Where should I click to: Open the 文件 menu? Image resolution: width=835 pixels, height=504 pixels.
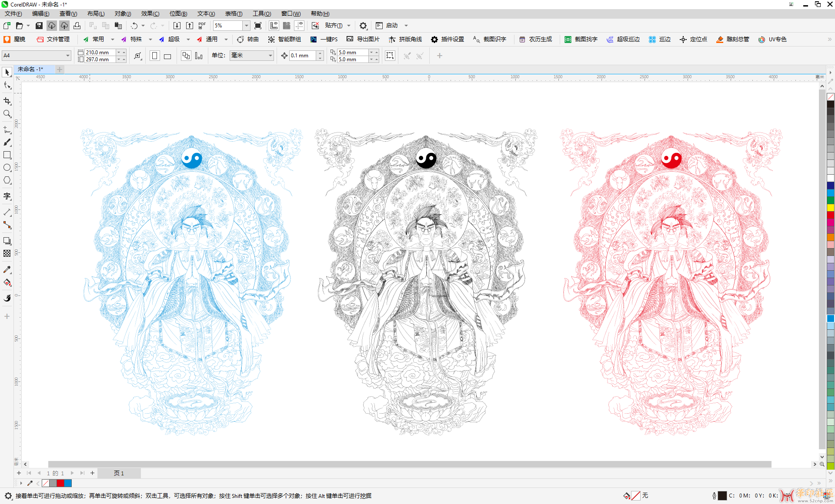click(13, 13)
